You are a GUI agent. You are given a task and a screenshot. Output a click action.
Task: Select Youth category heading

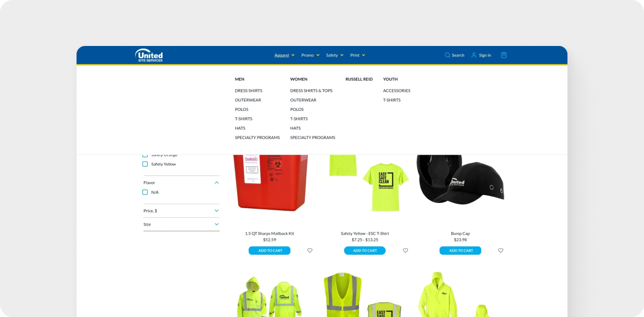[391, 79]
